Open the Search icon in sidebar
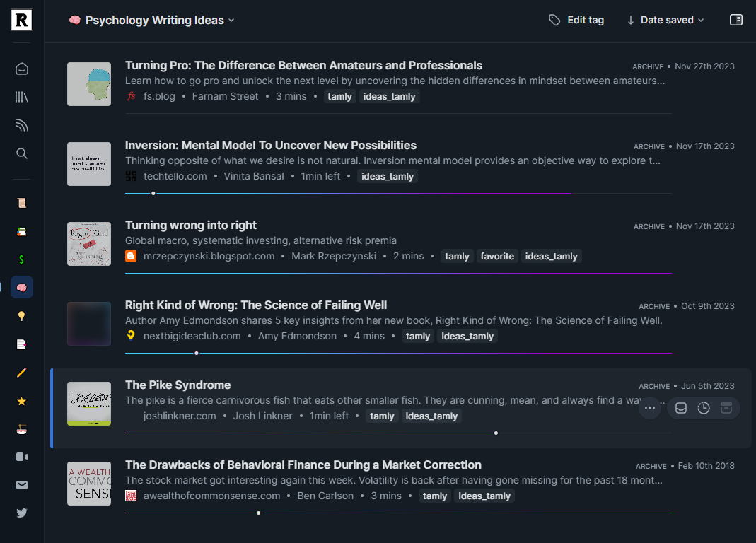756x543 pixels. [x=22, y=153]
